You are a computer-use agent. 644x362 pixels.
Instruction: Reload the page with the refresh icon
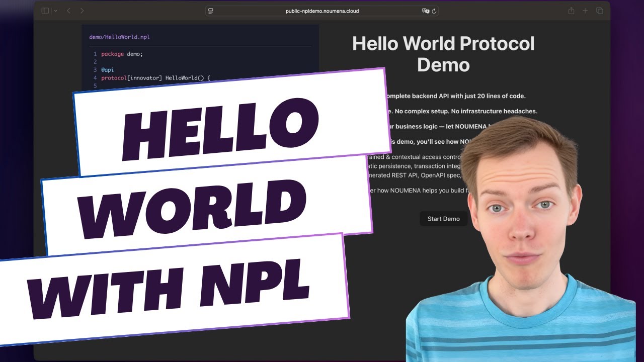[x=434, y=11]
